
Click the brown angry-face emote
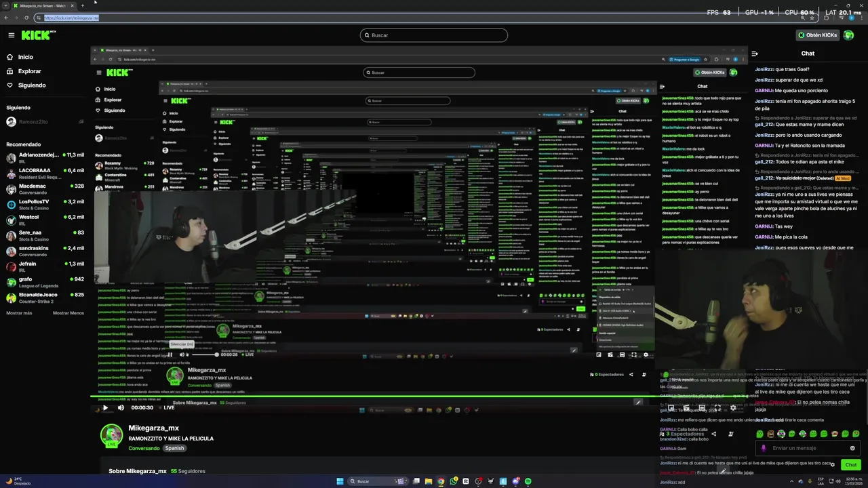tap(770, 434)
